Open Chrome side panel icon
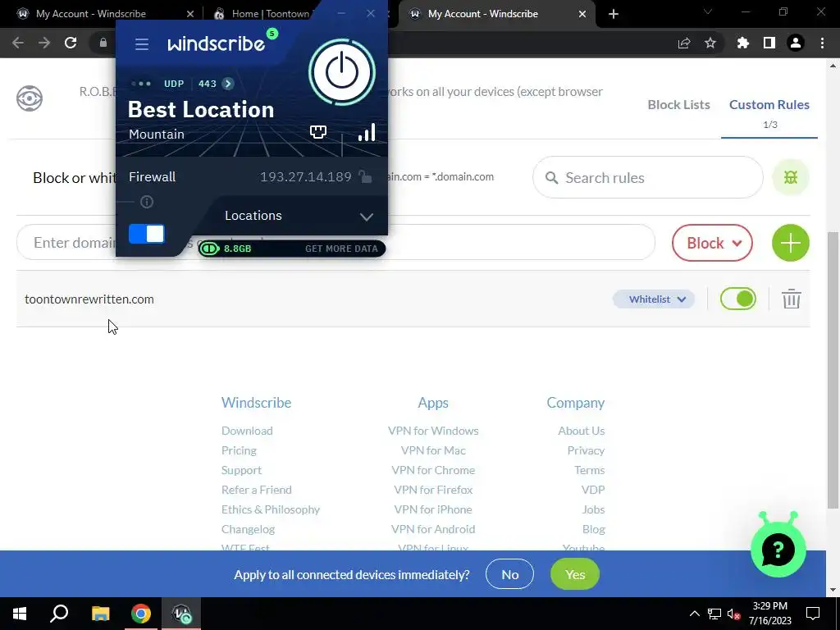The width and height of the screenshot is (840, 630). pyautogui.click(x=769, y=43)
